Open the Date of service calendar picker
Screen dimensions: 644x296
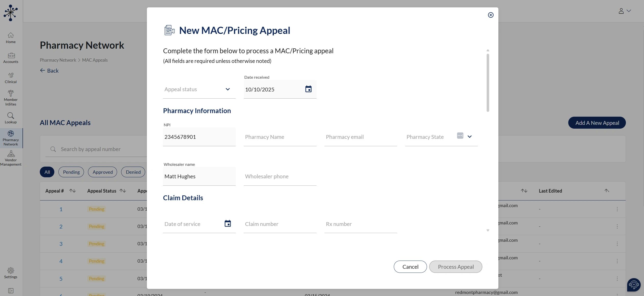coord(228,224)
